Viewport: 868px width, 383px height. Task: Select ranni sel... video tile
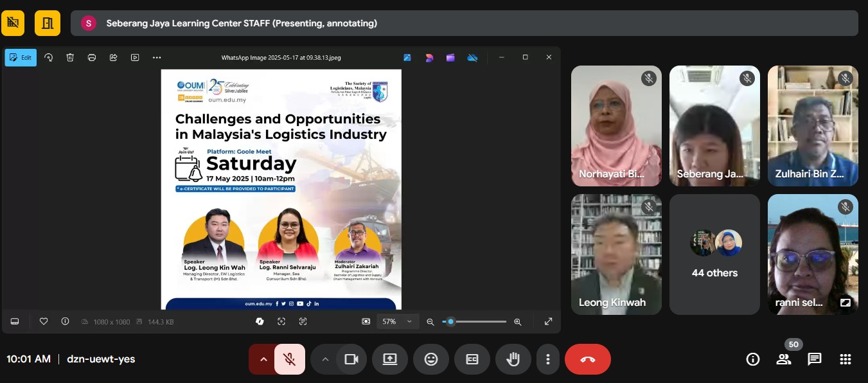tap(813, 254)
